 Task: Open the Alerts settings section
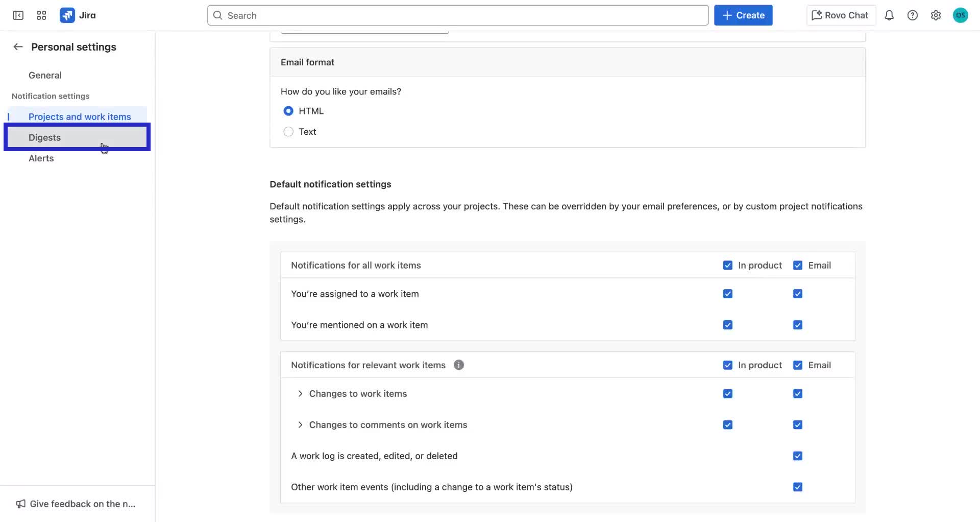[41, 158]
